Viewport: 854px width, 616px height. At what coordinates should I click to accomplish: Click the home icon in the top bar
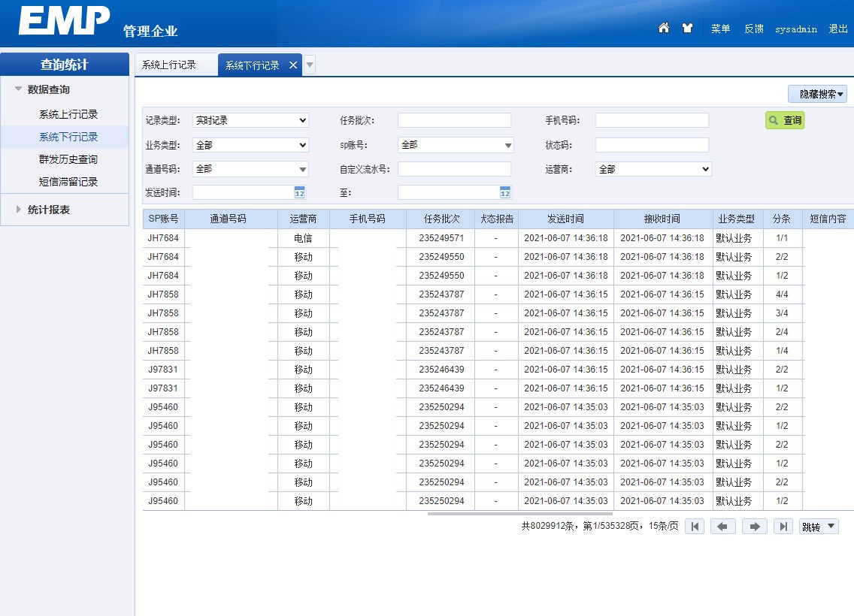[664, 27]
